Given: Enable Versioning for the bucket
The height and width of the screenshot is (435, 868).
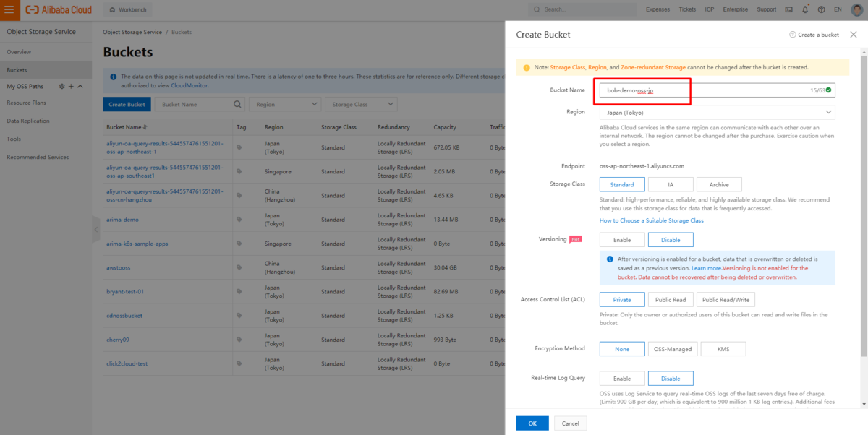Looking at the screenshot, I should (622, 240).
